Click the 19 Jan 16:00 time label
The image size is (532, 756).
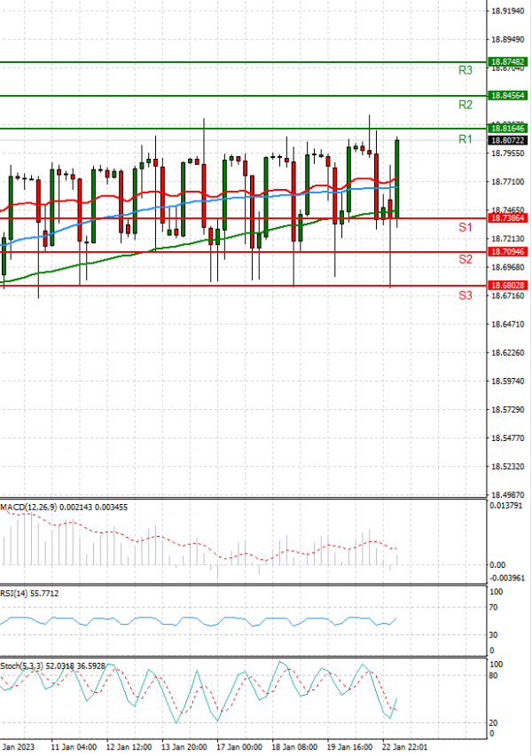coord(349,747)
